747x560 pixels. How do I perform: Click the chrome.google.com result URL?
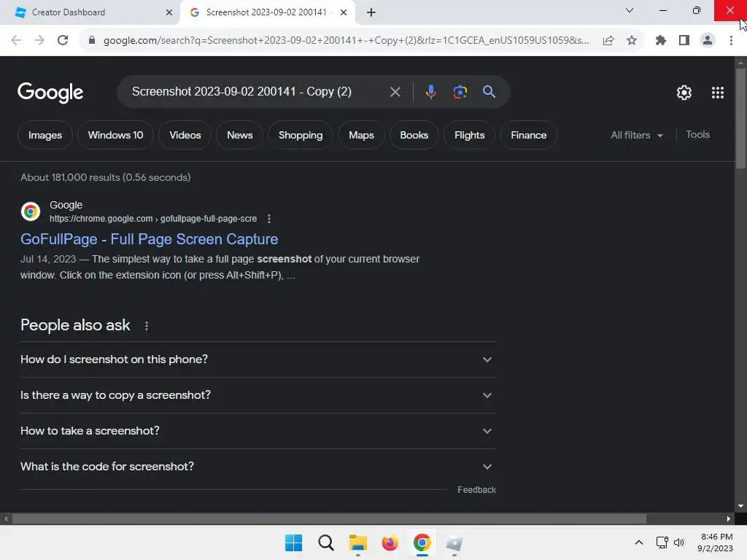(x=153, y=219)
